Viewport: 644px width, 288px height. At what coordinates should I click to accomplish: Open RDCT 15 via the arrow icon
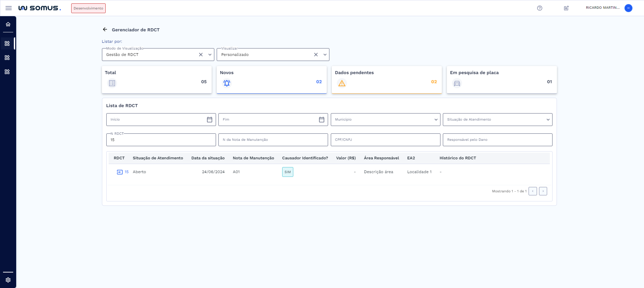[x=119, y=172]
